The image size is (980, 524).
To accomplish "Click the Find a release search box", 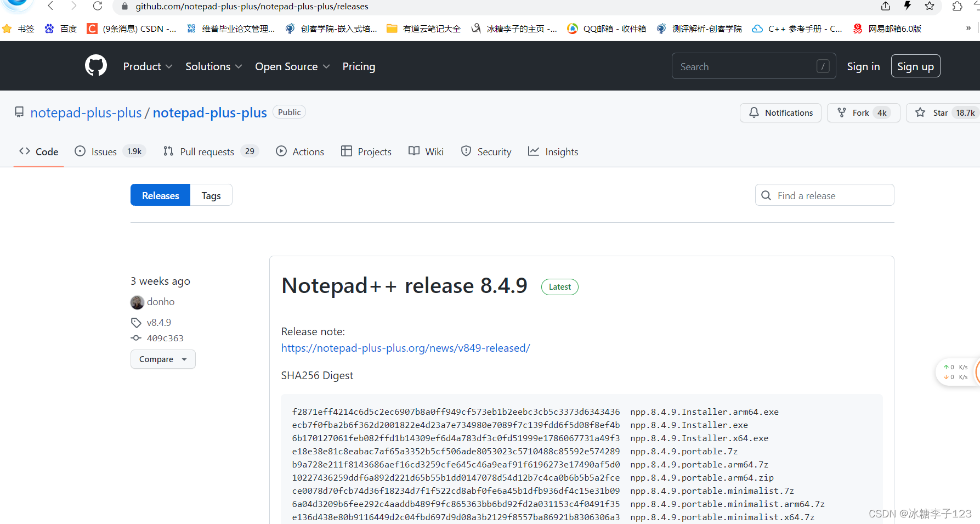I will tap(824, 195).
